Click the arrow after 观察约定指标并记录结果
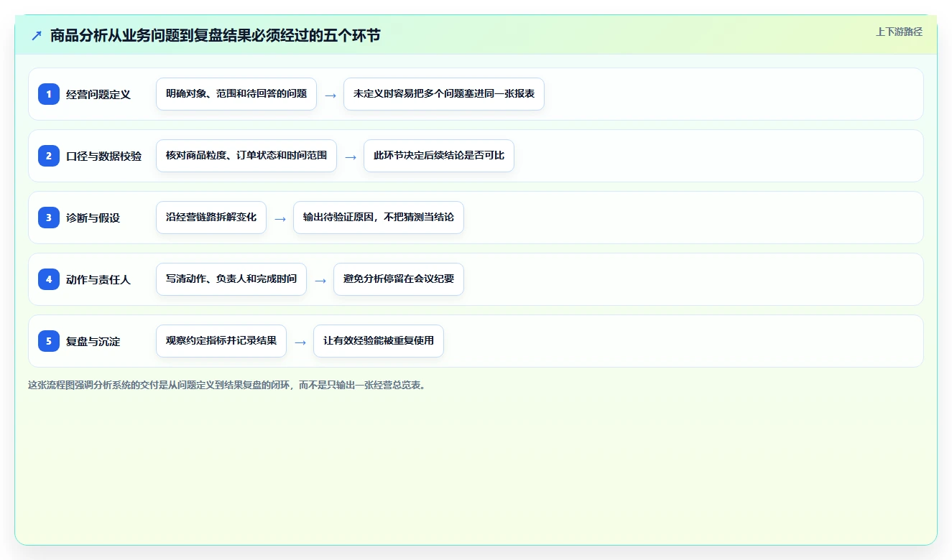Image resolution: width=952 pixels, height=560 pixels. coord(300,342)
